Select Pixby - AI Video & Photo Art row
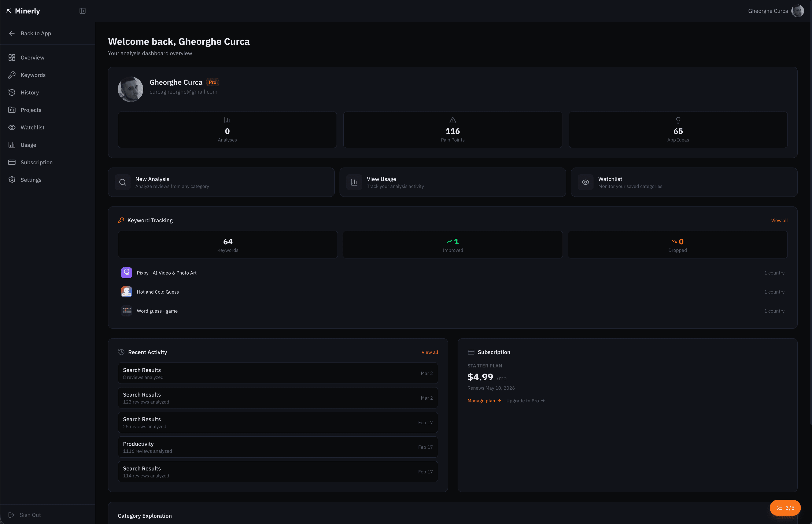Screen dimensions: 812x524 click(453, 273)
